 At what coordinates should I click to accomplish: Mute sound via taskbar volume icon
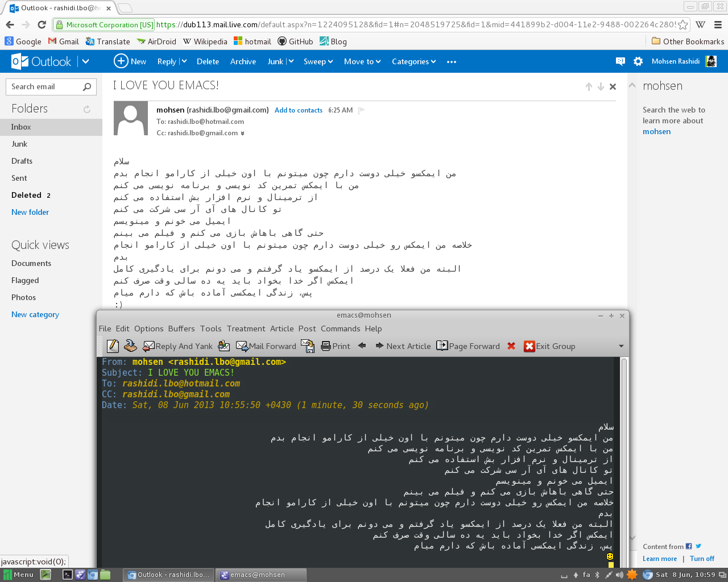pos(619,575)
